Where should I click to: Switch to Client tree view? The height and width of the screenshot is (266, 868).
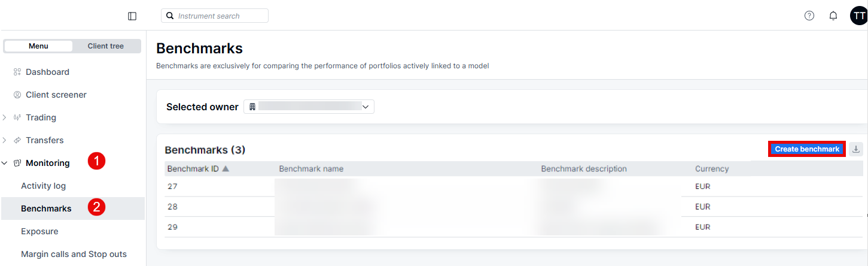click(x=106, y=46)
